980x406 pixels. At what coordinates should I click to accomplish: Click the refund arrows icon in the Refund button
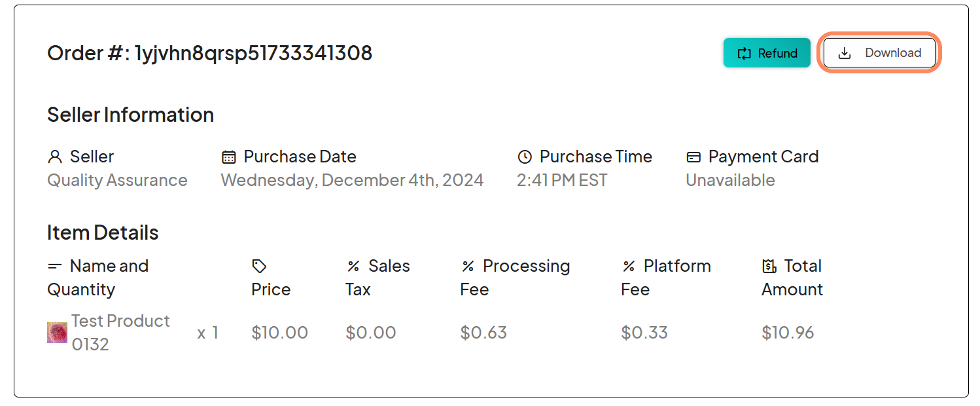[745, 53]
